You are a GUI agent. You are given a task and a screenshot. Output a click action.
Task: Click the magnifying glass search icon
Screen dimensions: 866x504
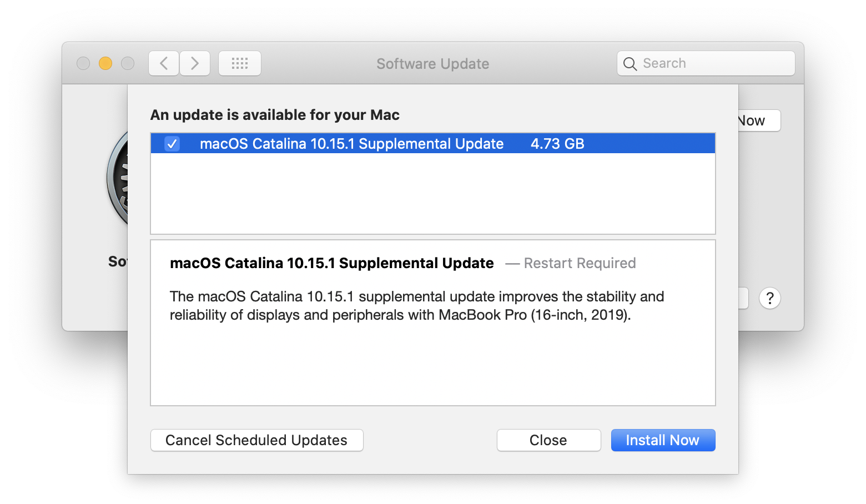coord(630,64)
